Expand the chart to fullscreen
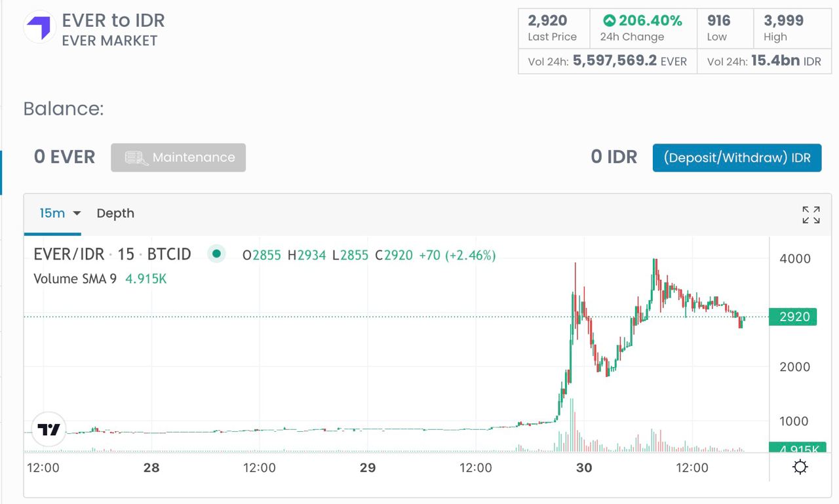Image resolution: width=839 pixels, height=504 pixels. click(x=811, y=214)
